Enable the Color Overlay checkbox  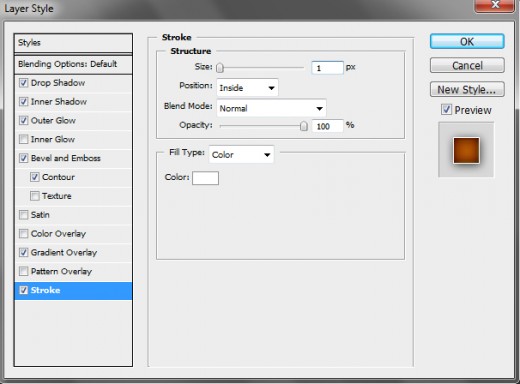(23, 234)
